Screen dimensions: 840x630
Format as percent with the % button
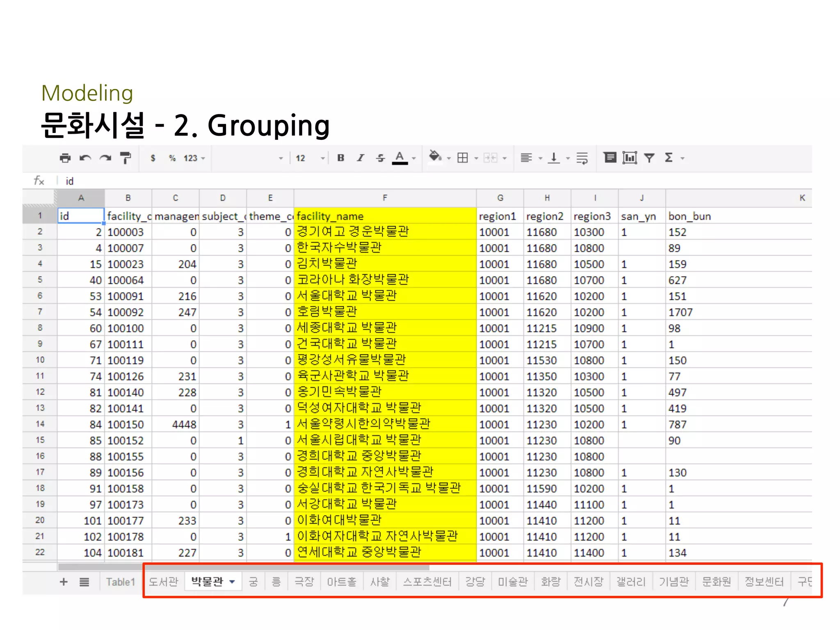click(x=172, y=158)
